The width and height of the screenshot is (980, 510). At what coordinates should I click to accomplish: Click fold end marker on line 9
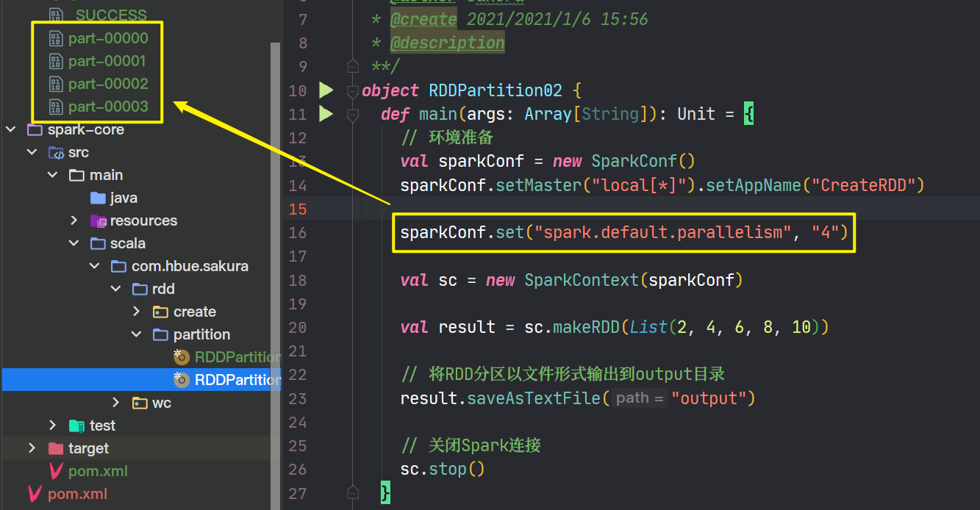(352, 67)
